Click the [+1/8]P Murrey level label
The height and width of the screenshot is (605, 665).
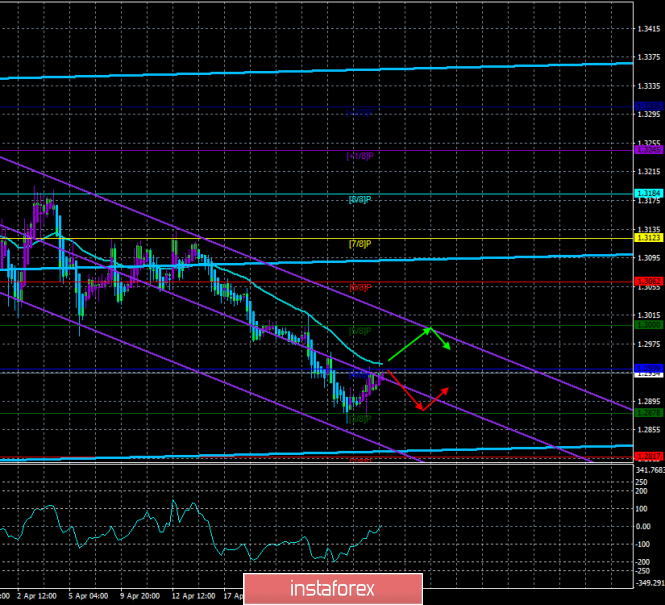point(360,156)
